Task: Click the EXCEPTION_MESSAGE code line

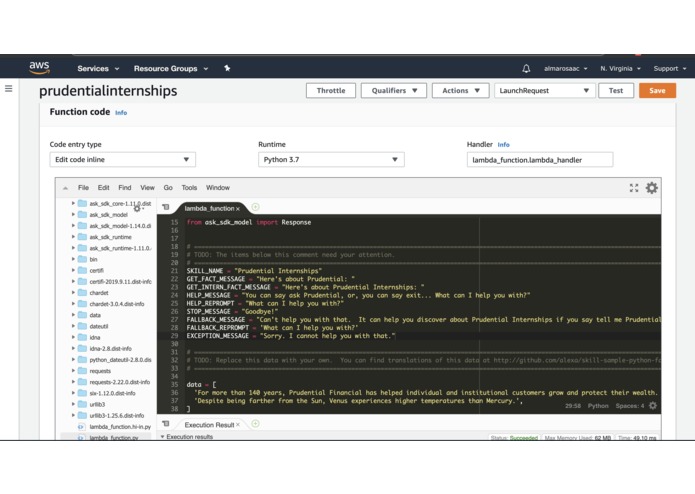Action: (291, 336)
